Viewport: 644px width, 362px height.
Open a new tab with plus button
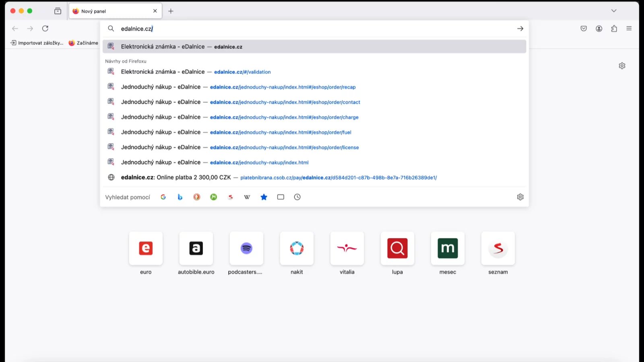point(171,11)
